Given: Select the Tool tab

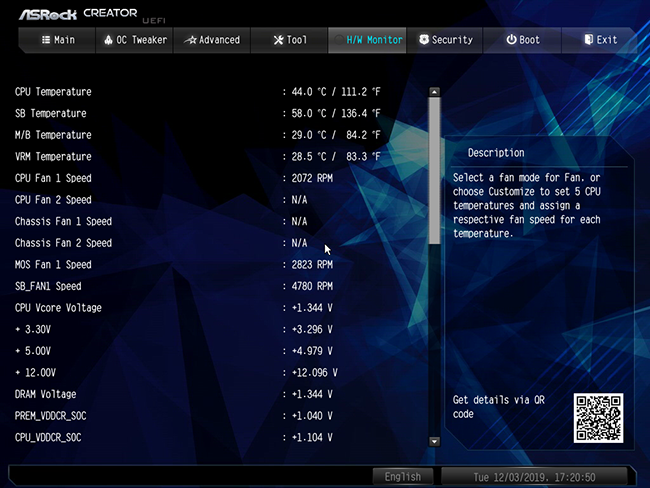Looking at the screenshot, I should click(289, 40).
